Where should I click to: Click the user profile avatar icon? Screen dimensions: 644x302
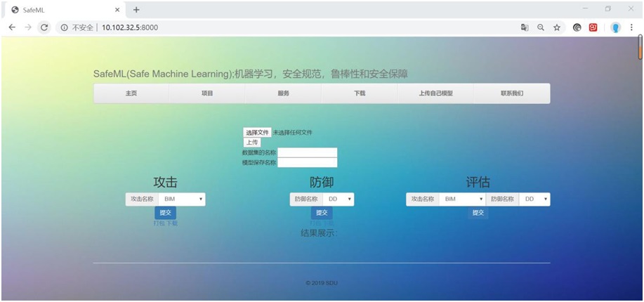[615, 27]
